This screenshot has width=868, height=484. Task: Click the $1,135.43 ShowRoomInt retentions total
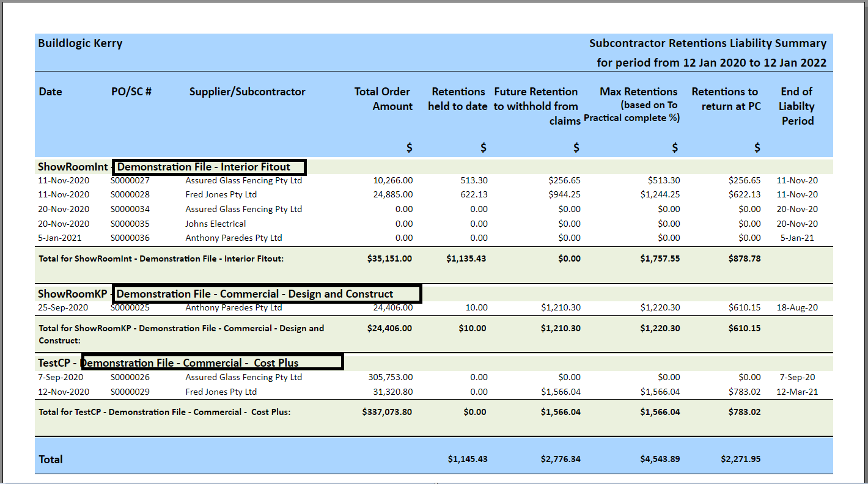(466, 258)
